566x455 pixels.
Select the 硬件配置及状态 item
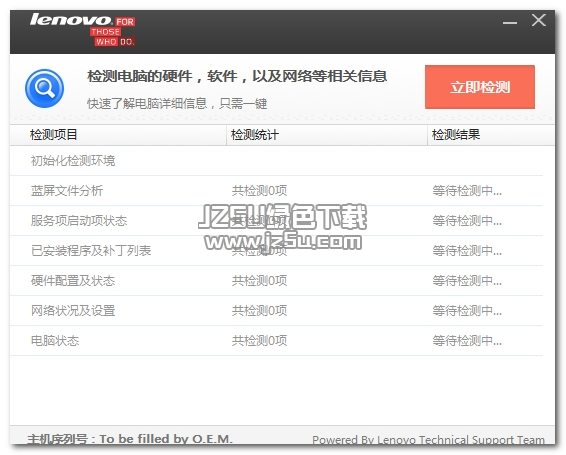click(x=73, y=281)
